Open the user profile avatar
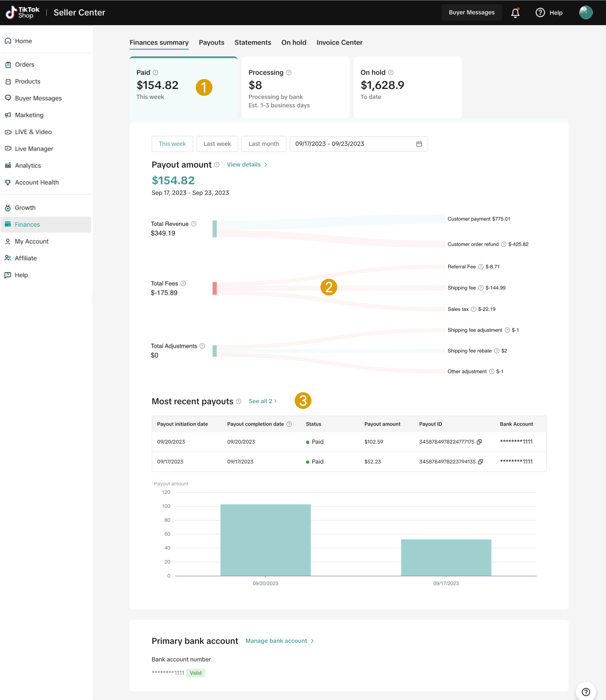 (586, 12)
